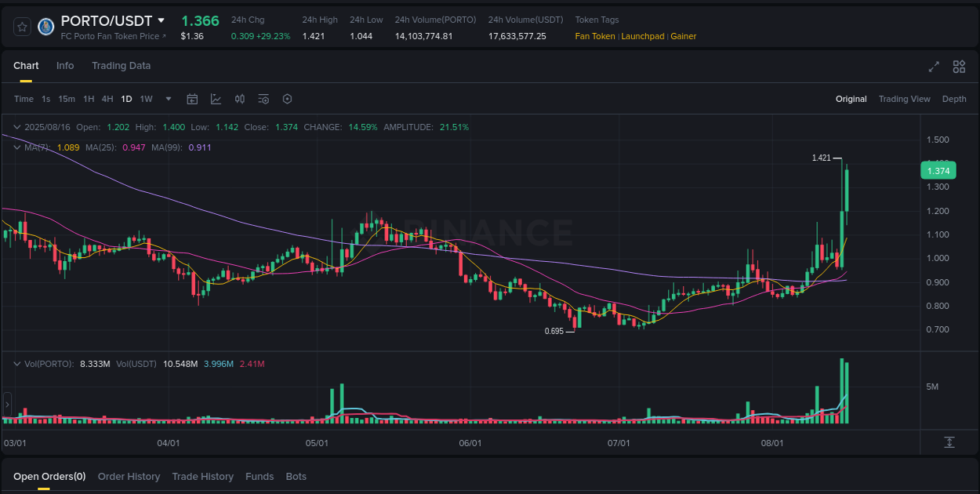Switch chart to Trading View mode
The image size is (980, 494).
click(x=904, y=99)
